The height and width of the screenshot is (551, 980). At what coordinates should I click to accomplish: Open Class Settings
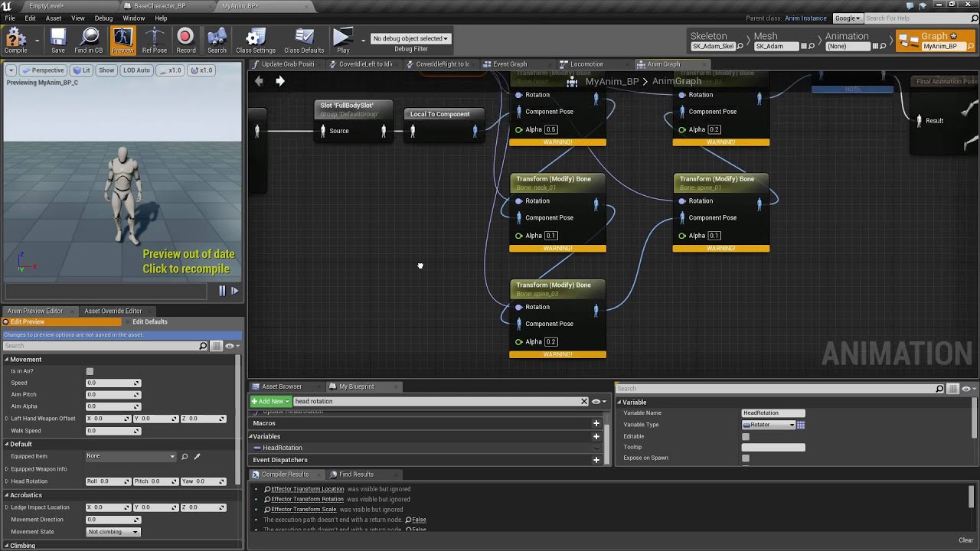256,40
